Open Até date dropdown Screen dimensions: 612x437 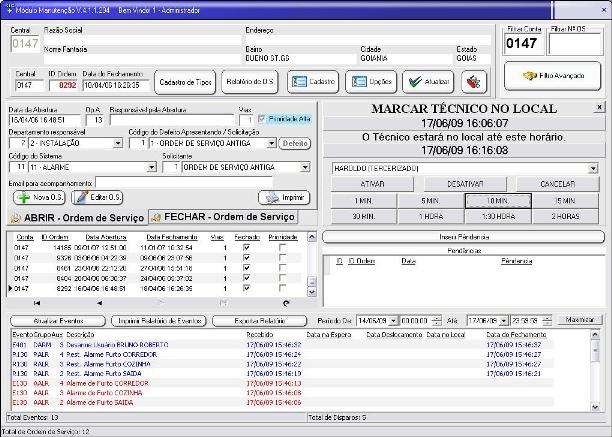(504, 321)
